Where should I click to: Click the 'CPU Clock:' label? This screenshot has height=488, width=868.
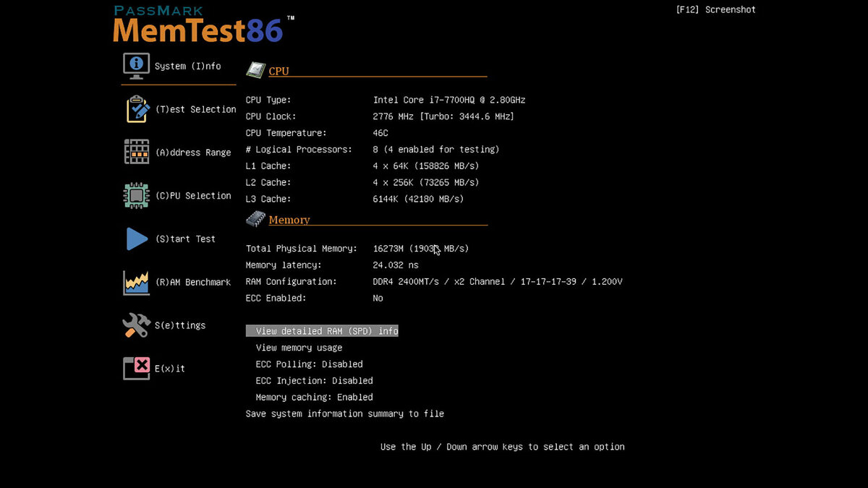271,116
